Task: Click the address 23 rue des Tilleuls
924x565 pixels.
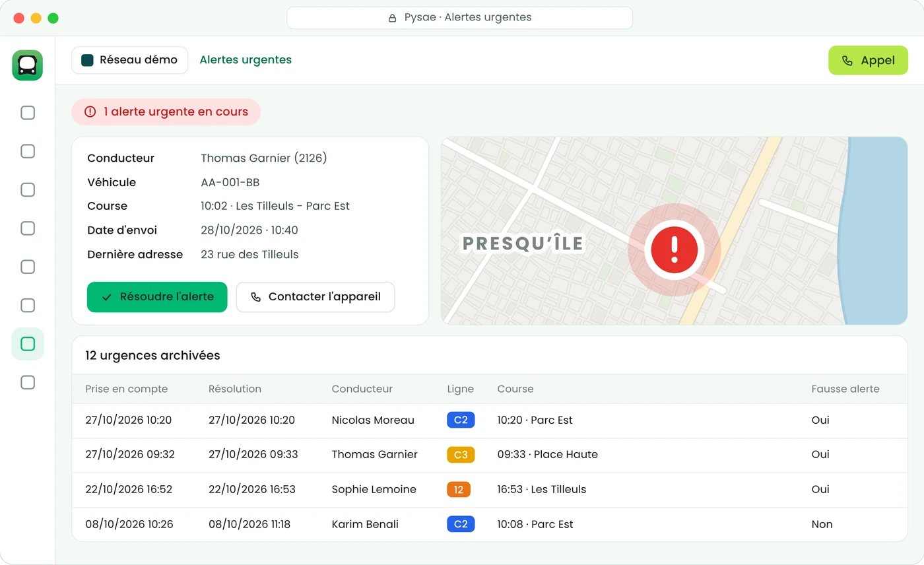Action: click(x=249, y=255)
